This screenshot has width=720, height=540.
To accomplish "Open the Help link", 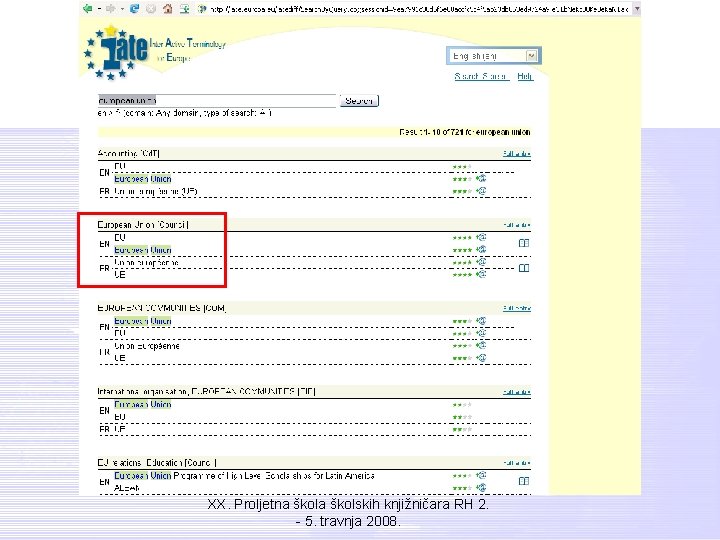I will pos(525,76).
